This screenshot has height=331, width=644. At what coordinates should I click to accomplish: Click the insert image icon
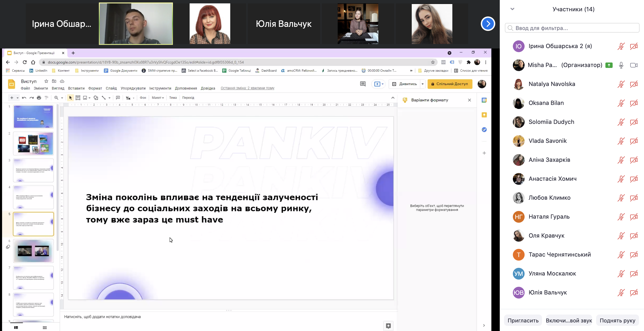85,98
